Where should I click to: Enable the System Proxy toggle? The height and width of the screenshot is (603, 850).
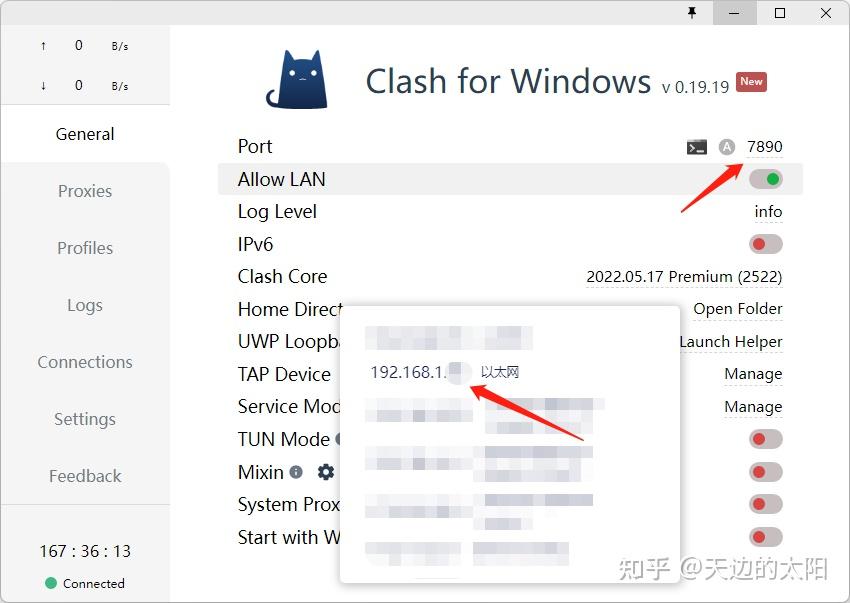(765, 504)
